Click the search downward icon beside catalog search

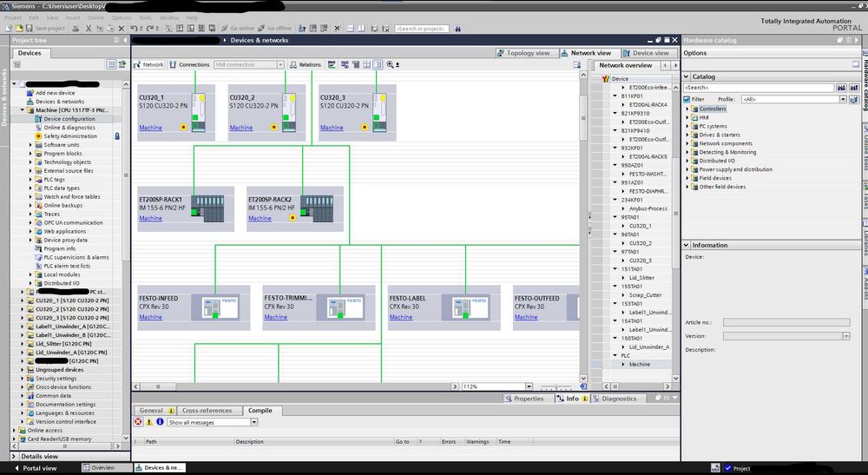(x=841, y=88)
